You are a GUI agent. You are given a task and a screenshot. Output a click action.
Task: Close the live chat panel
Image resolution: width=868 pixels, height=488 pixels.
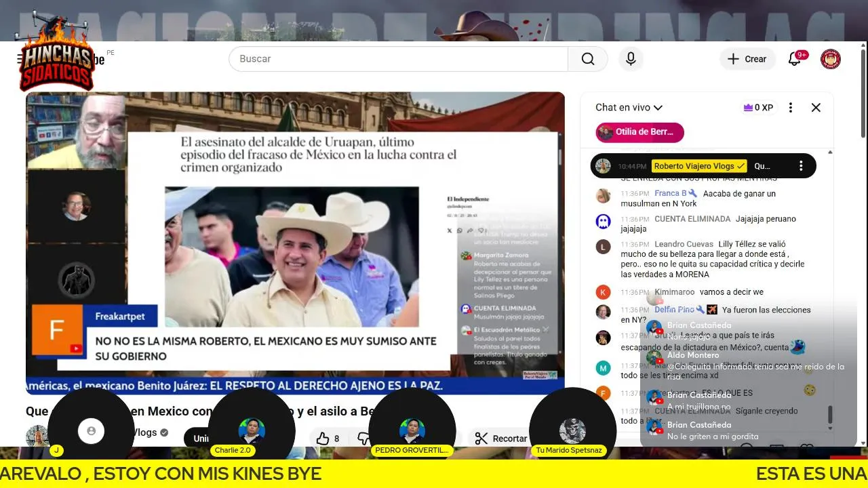click(x=816, y=107)
